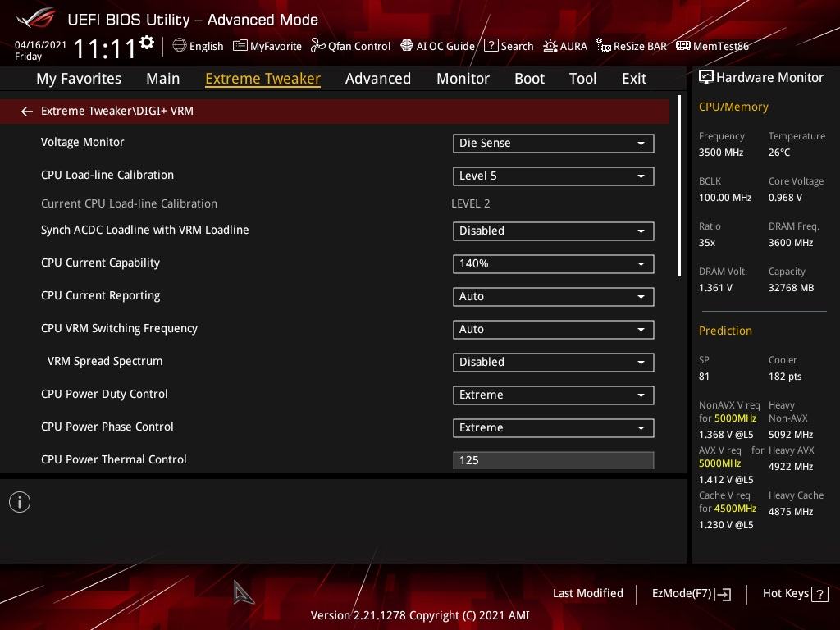
Task: Click the 11:11 clock time
Action: [104, 49]
